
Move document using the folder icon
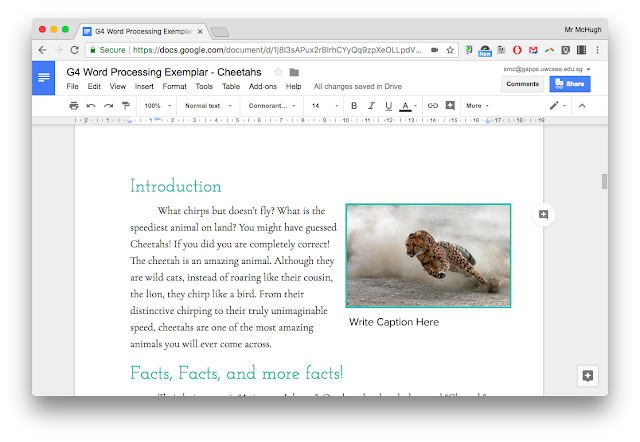click(x=294, y=72)
